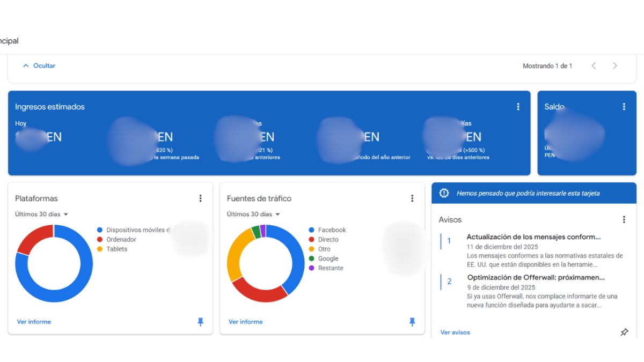Click the alert icon in suggestion banner
The width and height of the screenshot is (644, 362).
pyautogui.click(x=444, y=193)
